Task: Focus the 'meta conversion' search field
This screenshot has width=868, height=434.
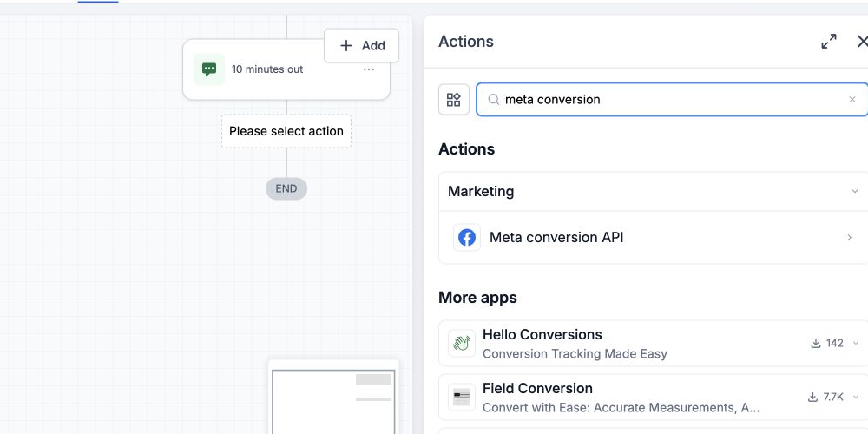Action: [x=672, y=100]
